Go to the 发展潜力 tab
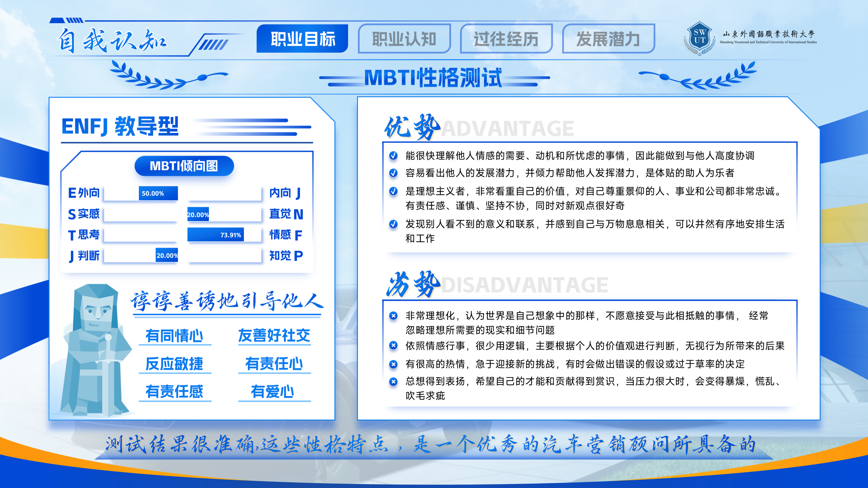868x488 pixels. [608, 38]
